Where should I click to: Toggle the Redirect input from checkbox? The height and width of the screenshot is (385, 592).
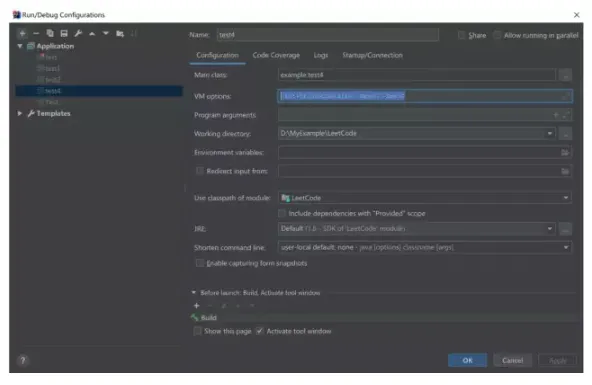200,171
